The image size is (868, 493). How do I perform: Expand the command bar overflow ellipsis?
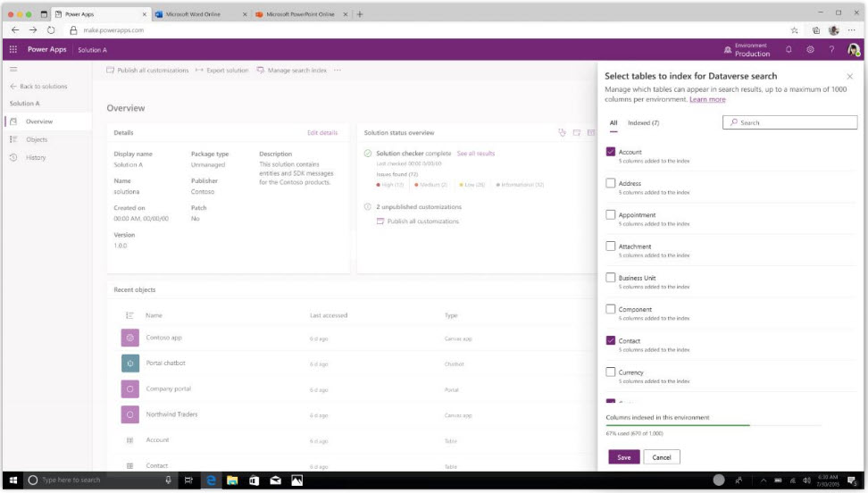click(338, 71)
